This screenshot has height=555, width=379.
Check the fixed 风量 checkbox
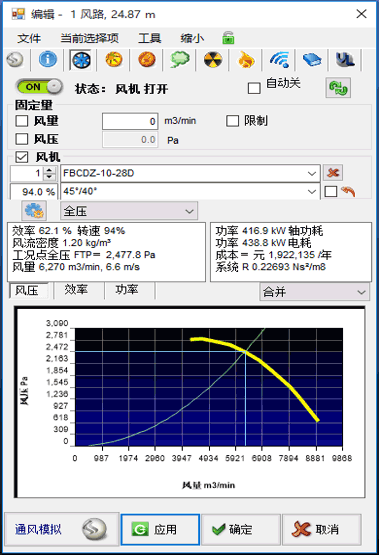[x=22, y=121]
